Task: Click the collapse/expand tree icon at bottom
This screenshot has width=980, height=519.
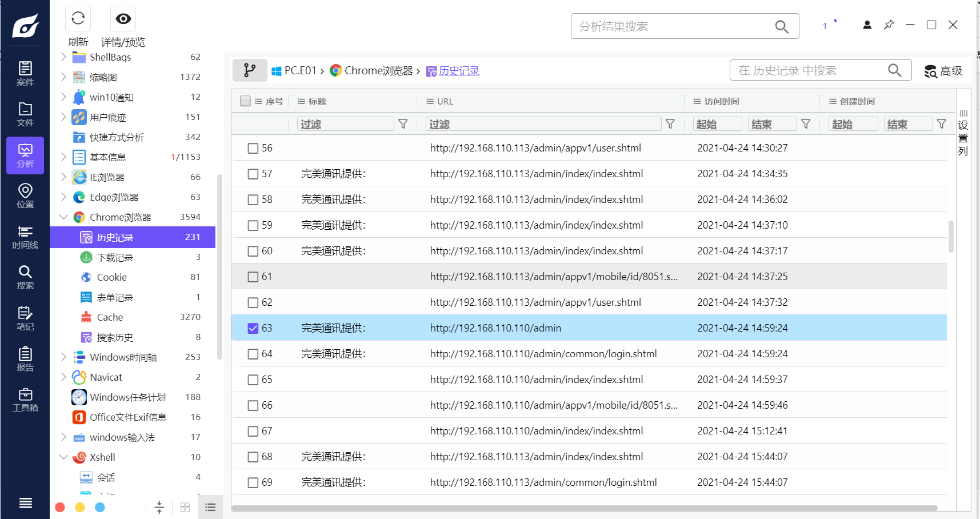Action: tap(159, 507)
